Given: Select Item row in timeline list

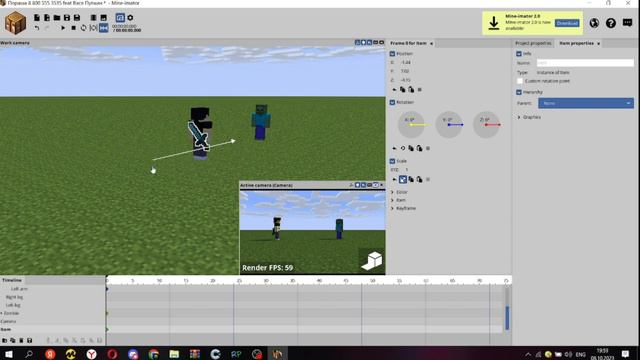Looking at the screenshot, I should pyautogui.click(x=53, y=329).
